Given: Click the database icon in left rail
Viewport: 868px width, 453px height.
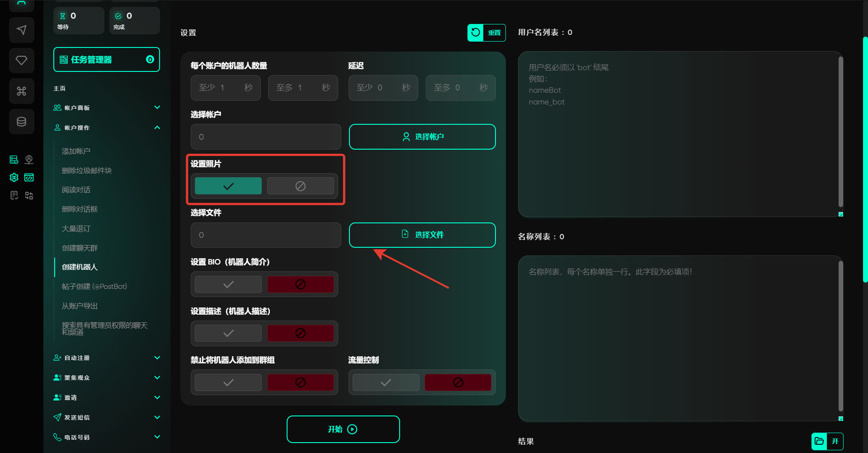Looking at the screenshot, I should 21,122.
